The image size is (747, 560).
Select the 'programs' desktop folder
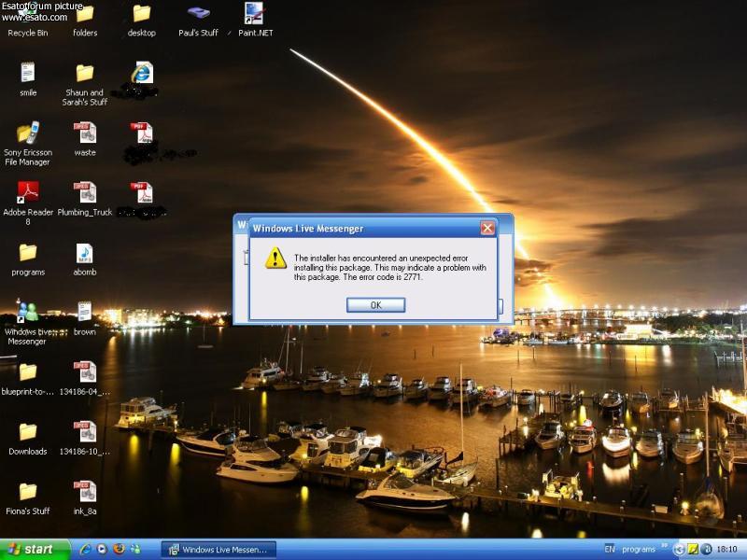coord(28,259)
